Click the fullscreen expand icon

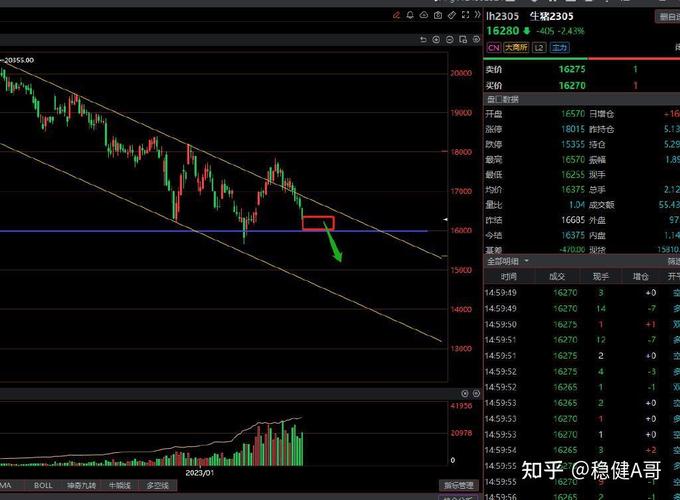[465, 15]
